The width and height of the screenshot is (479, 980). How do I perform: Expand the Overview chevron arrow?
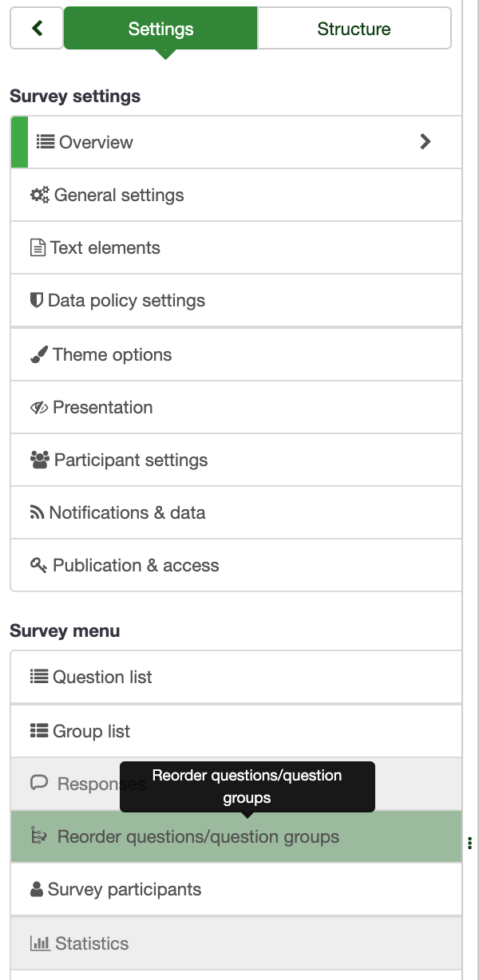coord(426,142)
